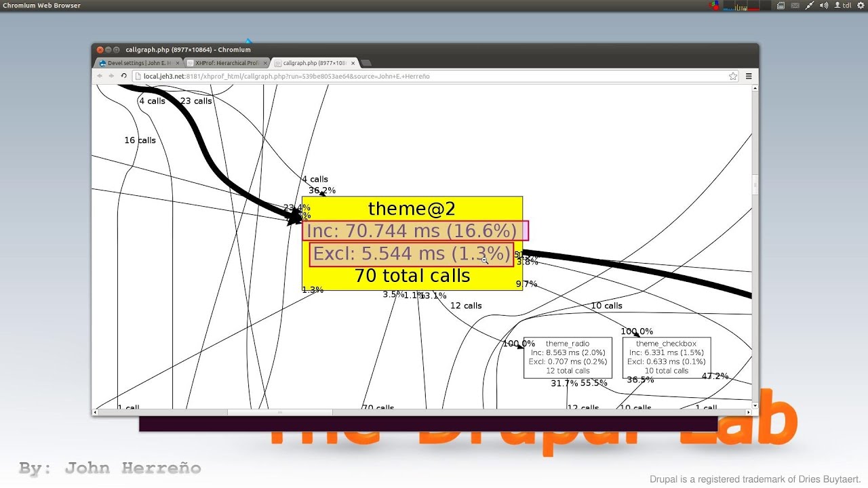Click the 'Inc: 70.744 ms (16.6%)' label
This screenshot has width=868, height=488.
point(412,230)
